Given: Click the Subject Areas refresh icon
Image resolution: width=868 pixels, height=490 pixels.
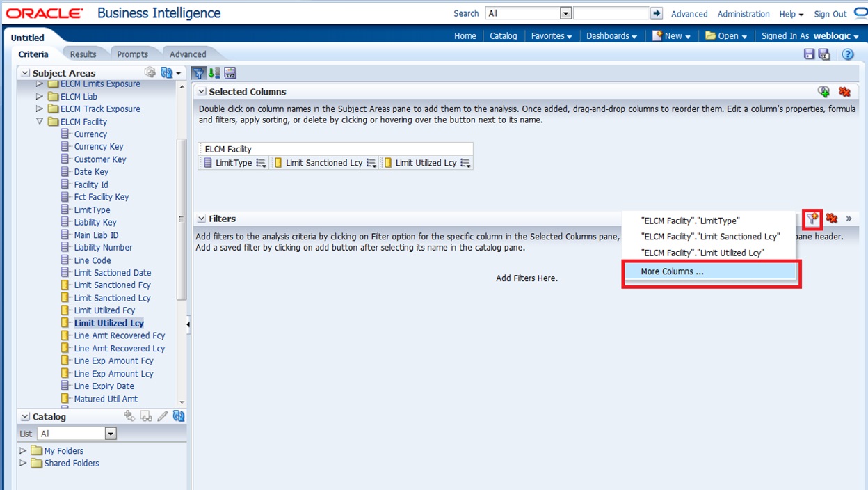Looking at the screenshot, I should pos(166,72).
